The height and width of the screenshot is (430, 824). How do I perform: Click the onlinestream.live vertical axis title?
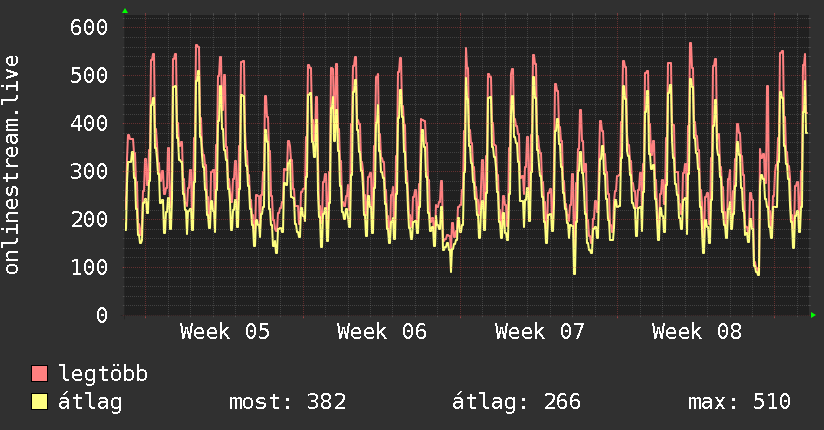click(x=12, y=165)
